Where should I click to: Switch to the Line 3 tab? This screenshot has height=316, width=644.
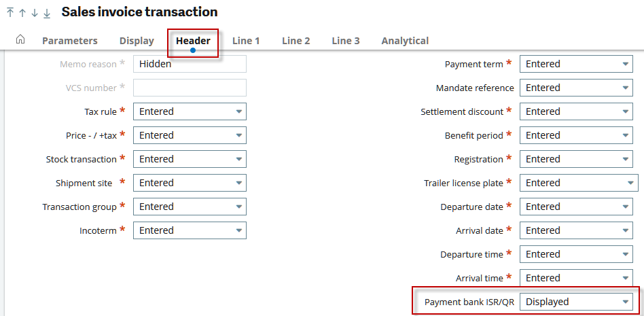[x=346, y=41]
